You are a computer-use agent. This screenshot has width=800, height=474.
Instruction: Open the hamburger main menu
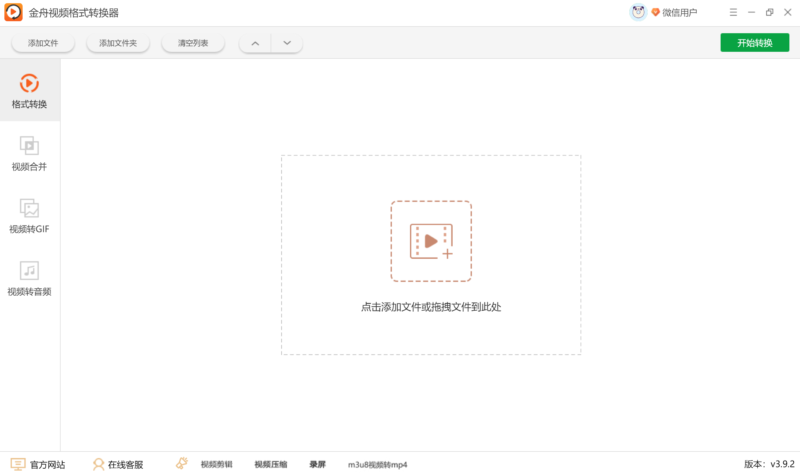734,13
